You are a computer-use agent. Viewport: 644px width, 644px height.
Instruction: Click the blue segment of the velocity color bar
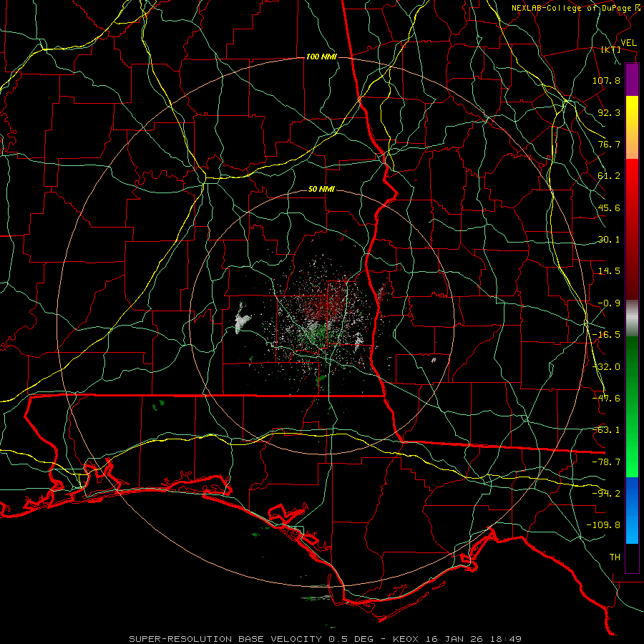pos(632,510)
